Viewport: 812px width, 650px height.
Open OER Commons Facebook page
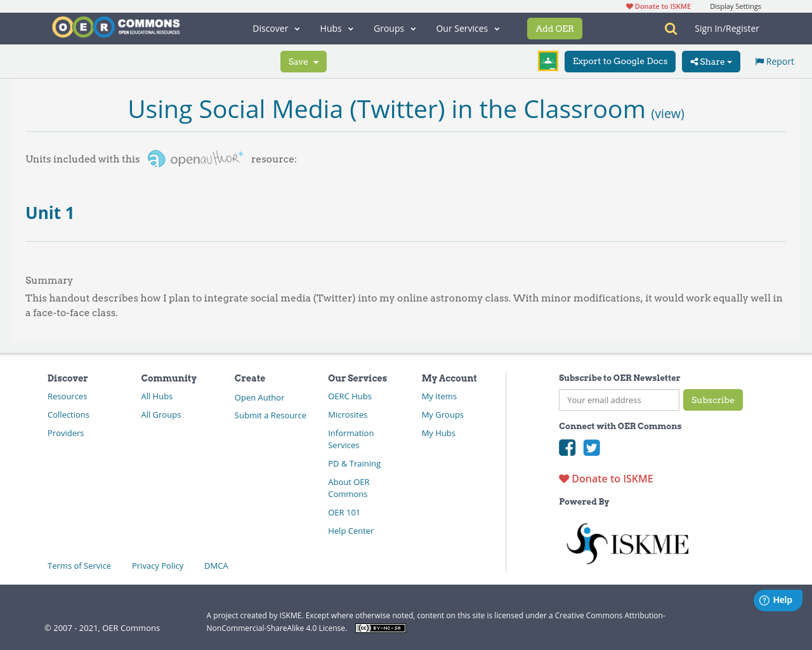point(566,448)
